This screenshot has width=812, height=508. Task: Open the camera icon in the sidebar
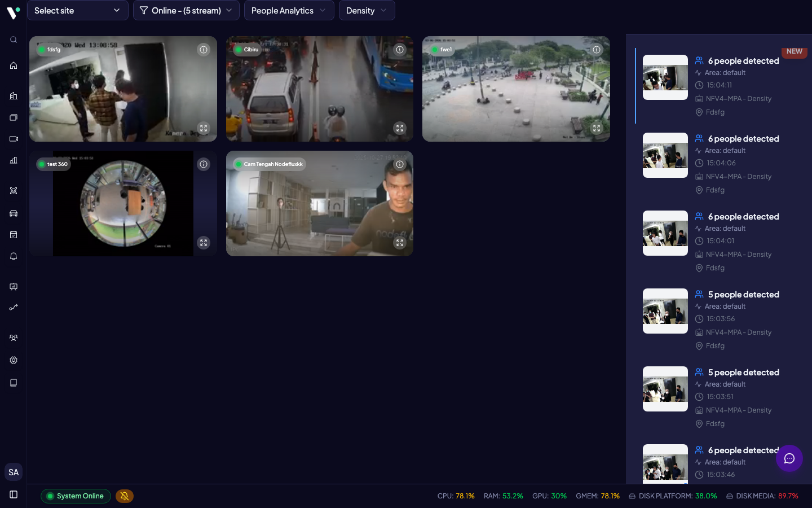tap(14, 139)
